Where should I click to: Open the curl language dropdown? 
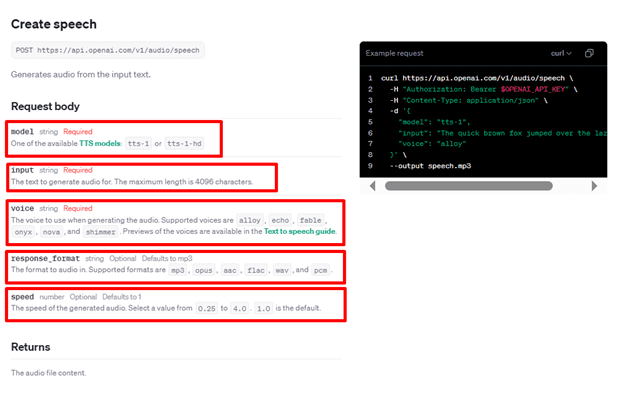click(561, 53)
